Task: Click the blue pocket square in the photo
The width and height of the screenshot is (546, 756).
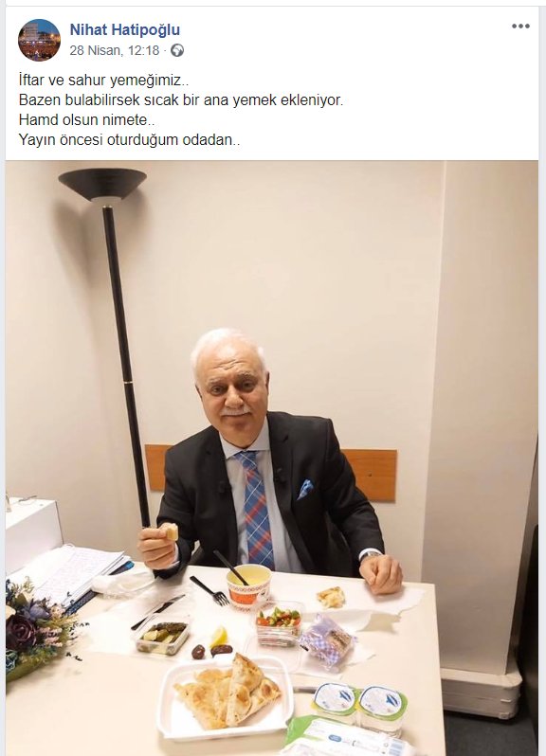Action: point(305,488)
